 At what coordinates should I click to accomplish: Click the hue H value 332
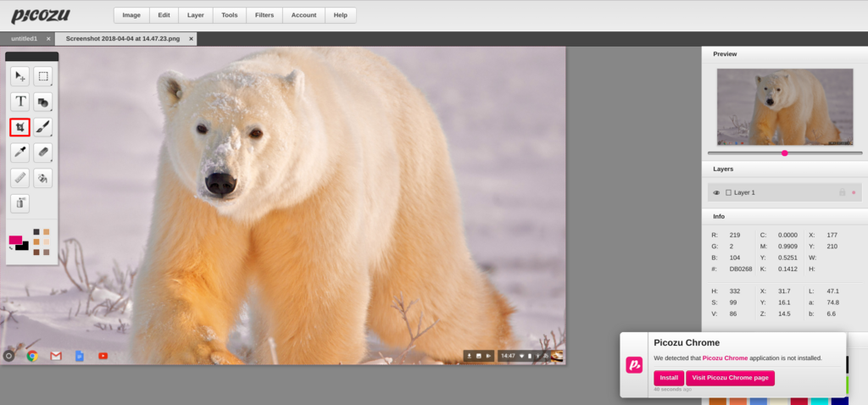[735, 291]
